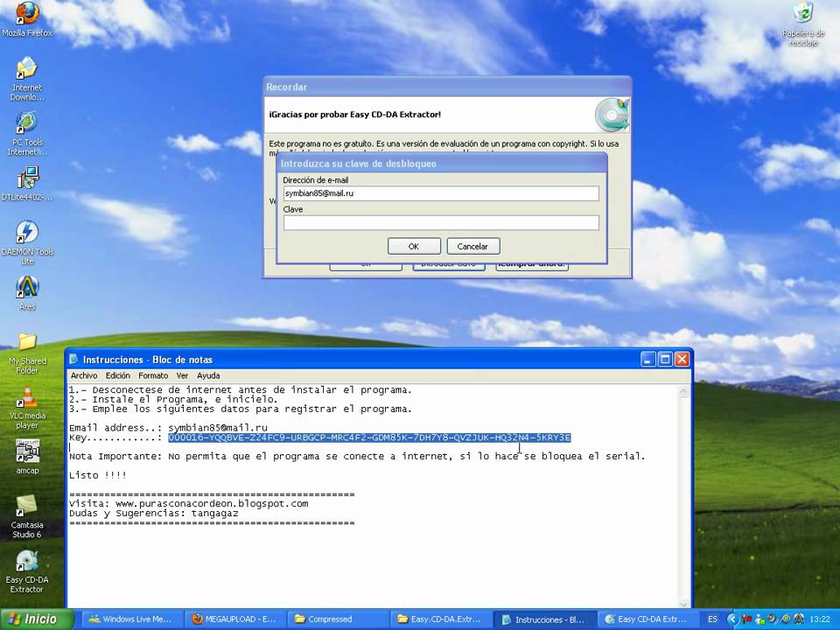
Task: Switch to the Easy.CD-DA.Extr folder taskbar button
Action: [x=439, y=619]
